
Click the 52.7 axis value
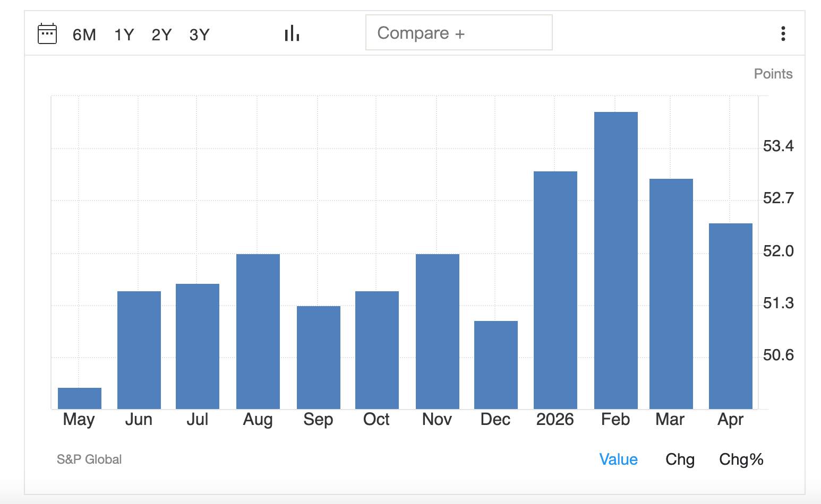(779, 198)
